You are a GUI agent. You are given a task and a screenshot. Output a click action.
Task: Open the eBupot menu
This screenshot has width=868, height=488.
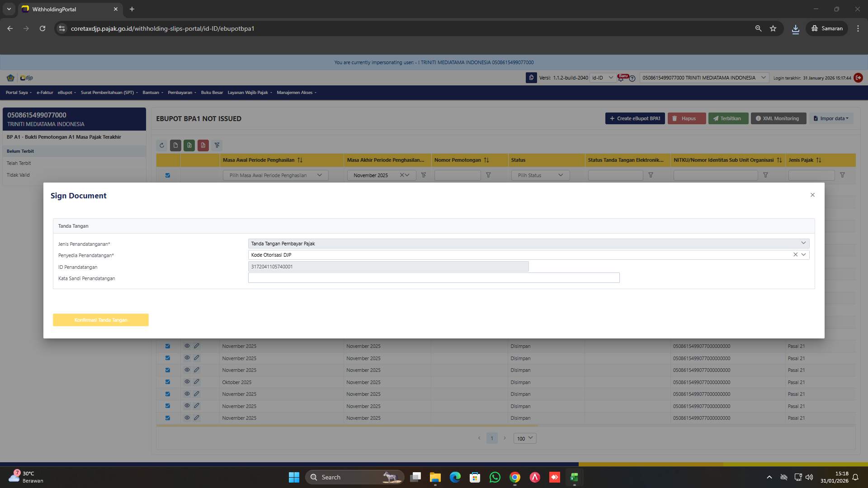(x=66, y=93)
